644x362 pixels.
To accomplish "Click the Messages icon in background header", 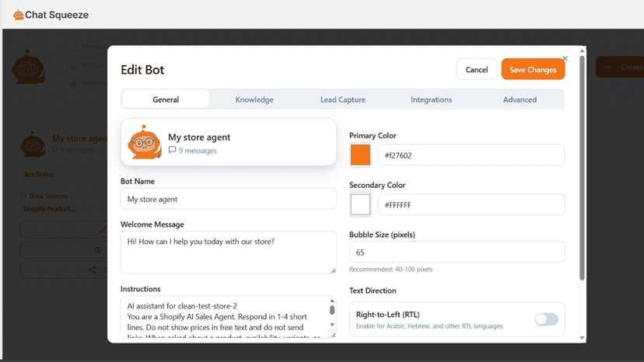I will (74, 48).
